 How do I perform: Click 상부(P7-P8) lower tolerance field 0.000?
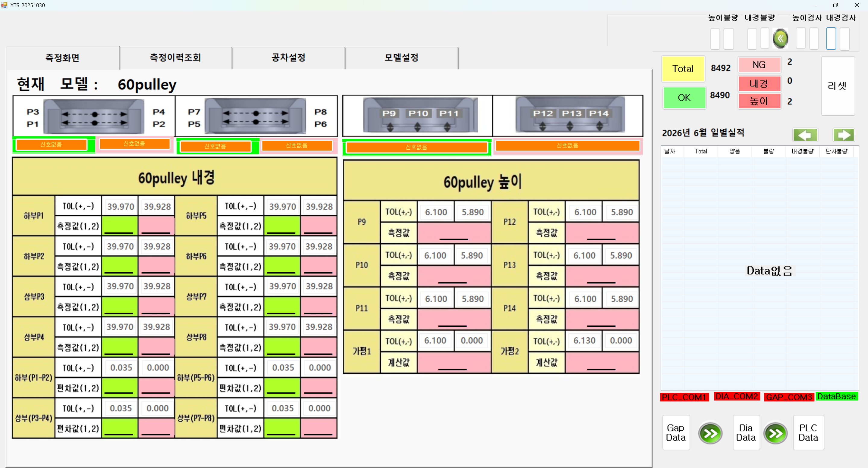point(319,408)
